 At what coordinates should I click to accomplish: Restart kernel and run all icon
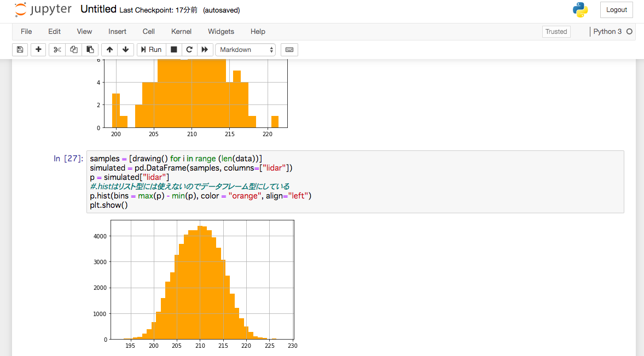tap(205, 50)
